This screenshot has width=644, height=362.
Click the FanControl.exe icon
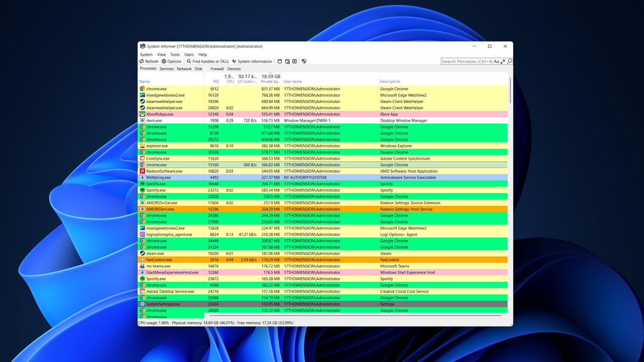[x=142, y=260]
